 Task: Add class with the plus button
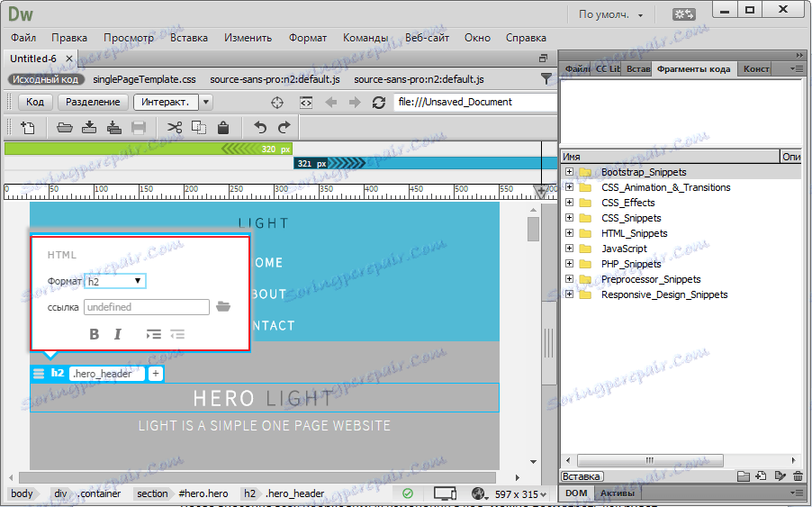pos(156,374)
